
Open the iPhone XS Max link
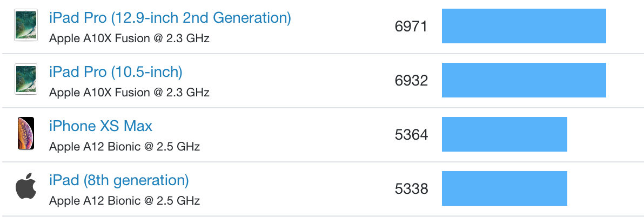pyautogui.click(x=100, y=126)
